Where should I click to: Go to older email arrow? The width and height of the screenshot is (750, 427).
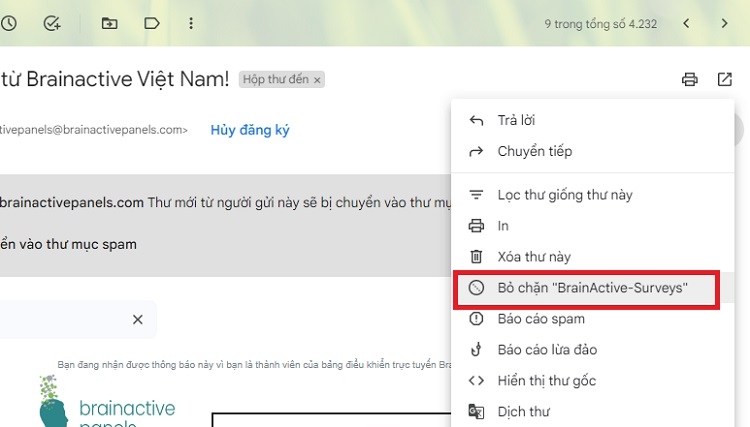click(x=724, y=23)
